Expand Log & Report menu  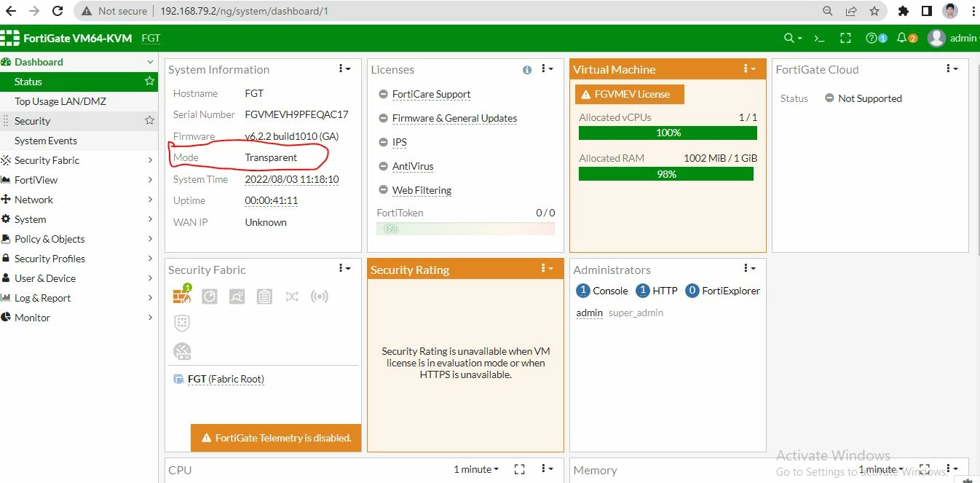coord(79,298)
